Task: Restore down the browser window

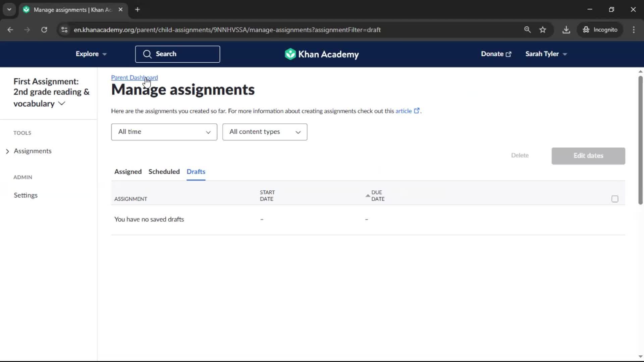Action: tap(611, 9)
